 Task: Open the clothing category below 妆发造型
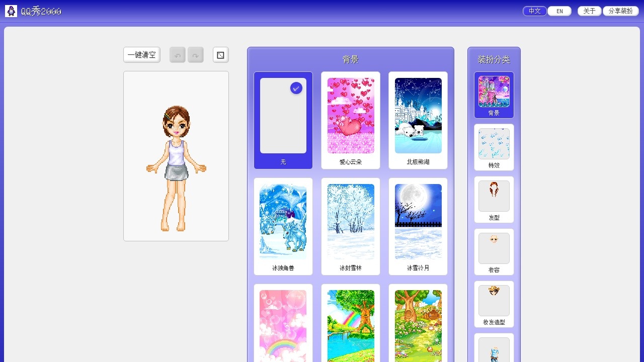[x=494, y=348]
